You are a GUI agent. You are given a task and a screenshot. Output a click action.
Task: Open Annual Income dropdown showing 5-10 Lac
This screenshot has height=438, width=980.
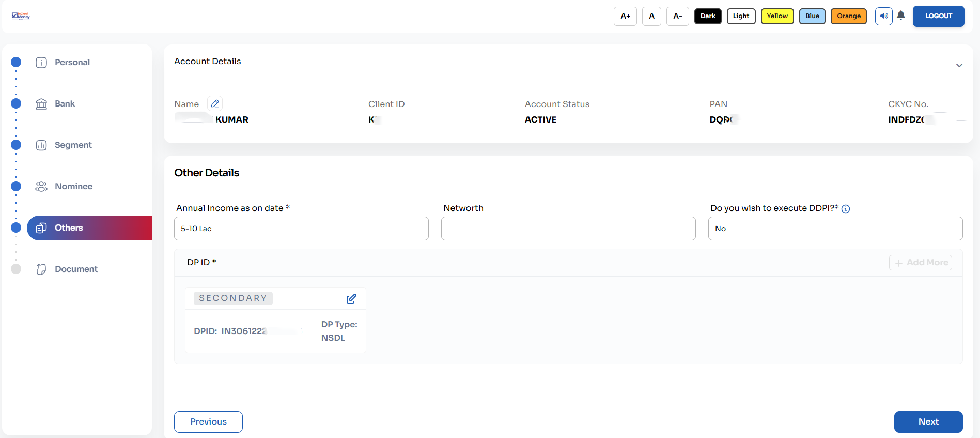(x=301, y=229)
